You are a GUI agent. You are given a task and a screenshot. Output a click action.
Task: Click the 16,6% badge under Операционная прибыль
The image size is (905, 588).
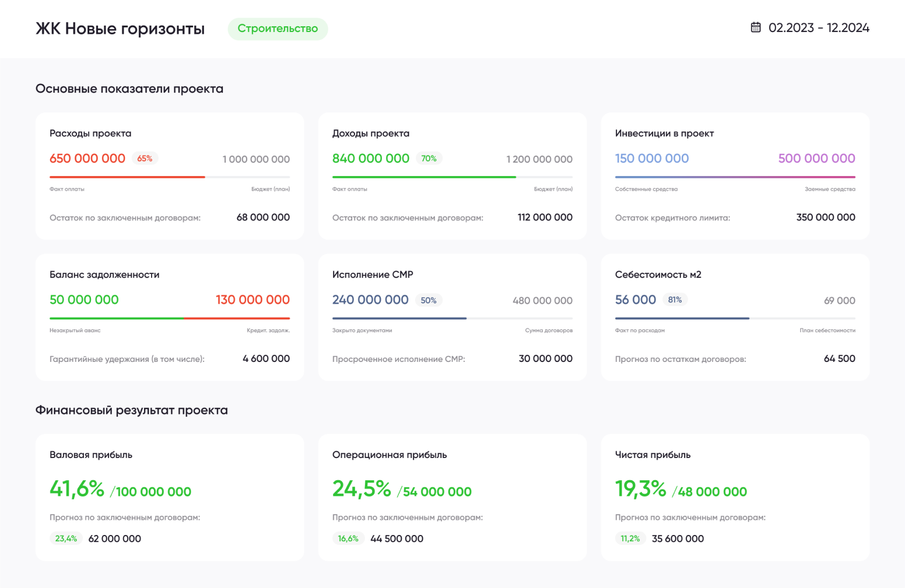pyautogui.click(x=348, y=538)
